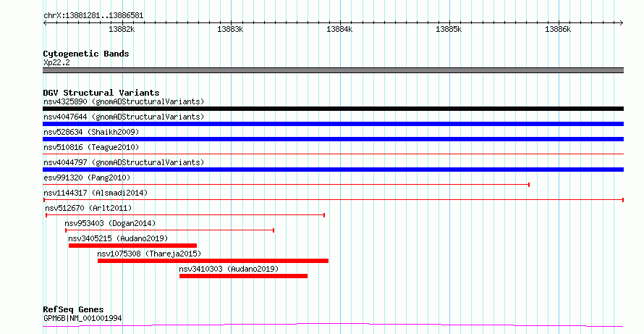
Task: Open variant label nsv953403 (Dogan2014)
Action: point(110,223)
